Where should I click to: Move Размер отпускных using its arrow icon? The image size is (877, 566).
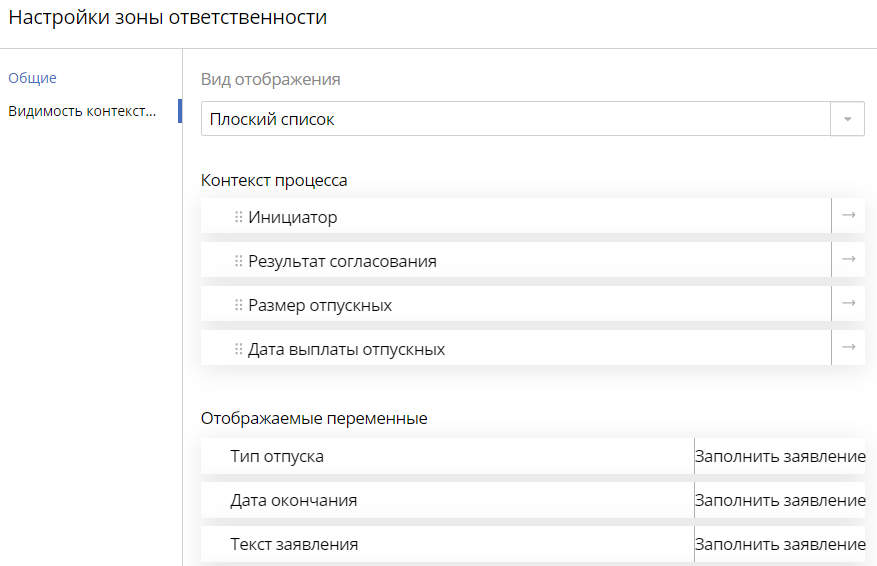click(x=848, y=303)
